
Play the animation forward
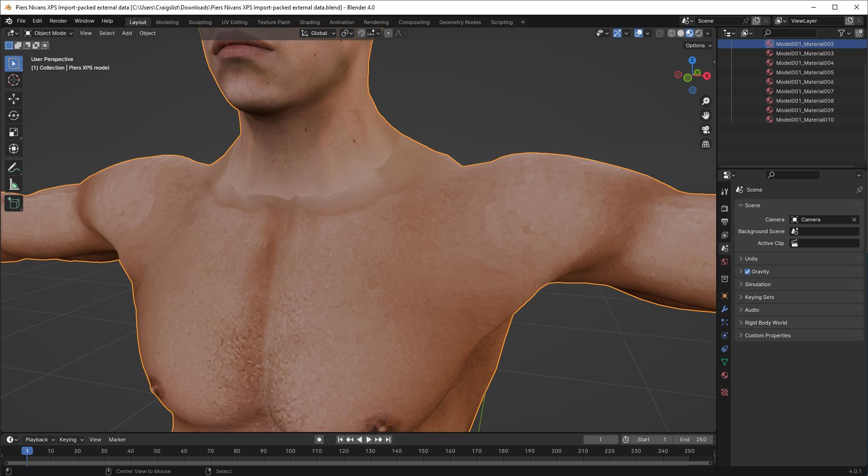(369, 440)
